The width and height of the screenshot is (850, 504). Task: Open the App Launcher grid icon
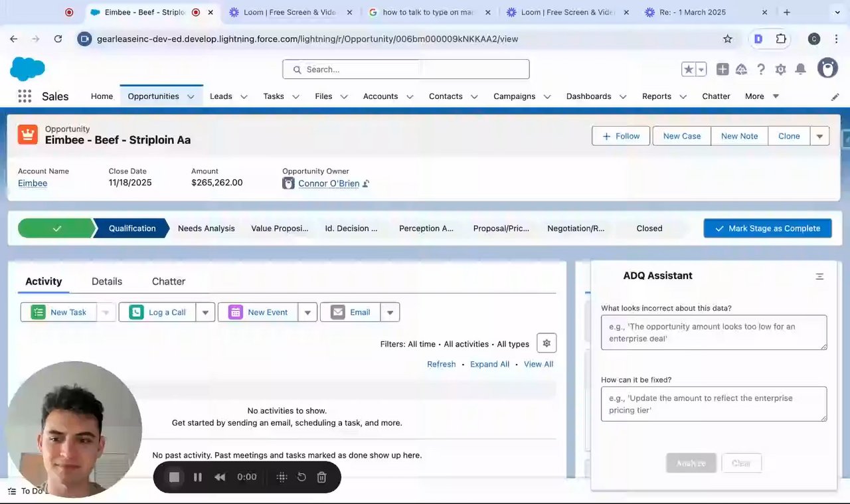pos(25,96)
